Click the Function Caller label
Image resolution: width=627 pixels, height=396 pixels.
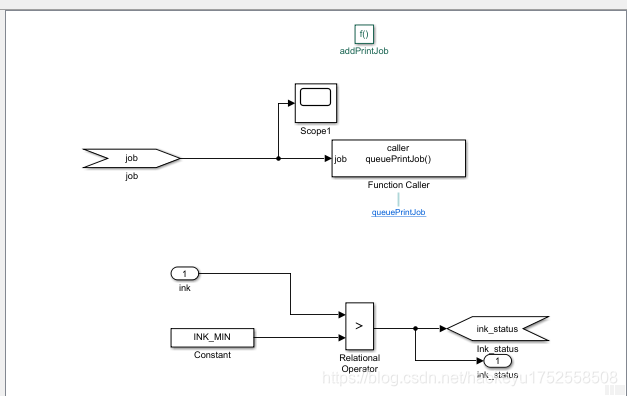pos(399,185)
